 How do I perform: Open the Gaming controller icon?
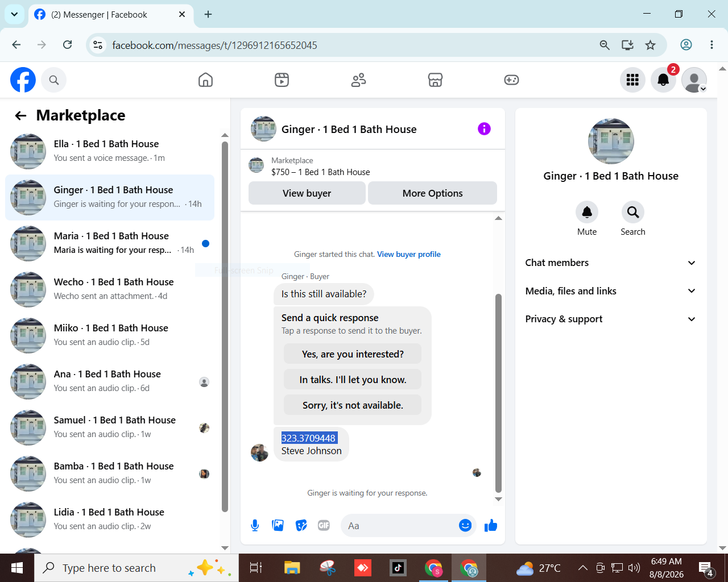[x=511, y=80]
